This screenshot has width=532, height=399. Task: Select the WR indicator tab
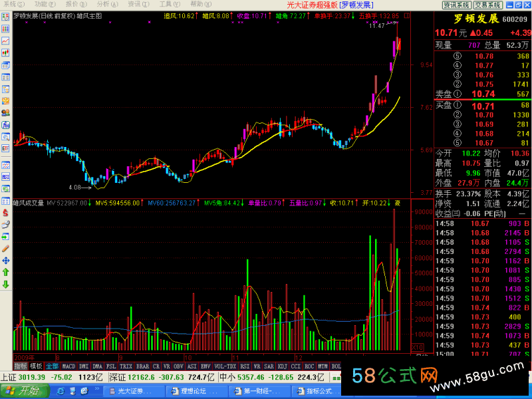257,366
